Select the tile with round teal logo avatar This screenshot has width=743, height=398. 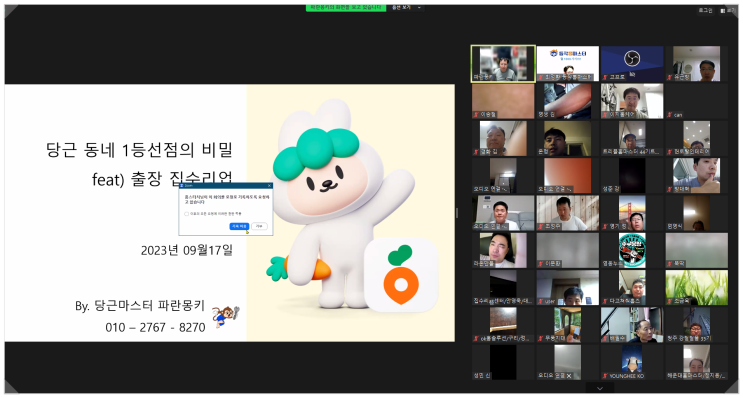632,250
